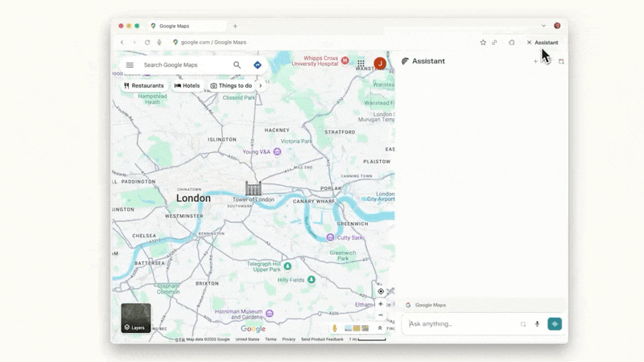Click the Cutty Sark pin

pyautogui.click(x=330, y=237)
